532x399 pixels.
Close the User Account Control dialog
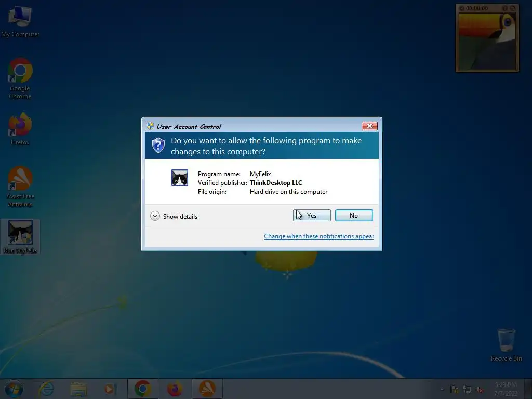click(x=369, y=126)
